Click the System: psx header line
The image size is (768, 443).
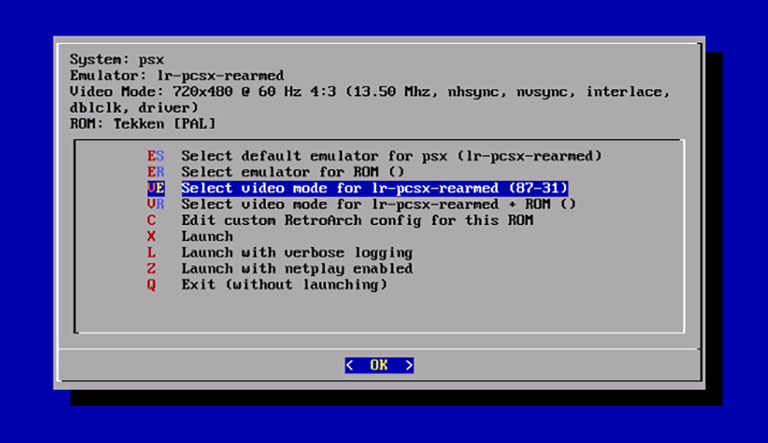(x=117, y=60)
